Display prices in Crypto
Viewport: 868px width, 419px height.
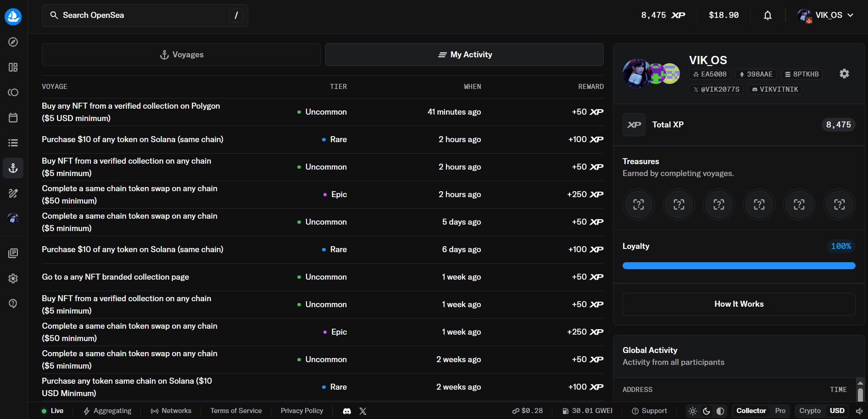[x=810, y=411]
